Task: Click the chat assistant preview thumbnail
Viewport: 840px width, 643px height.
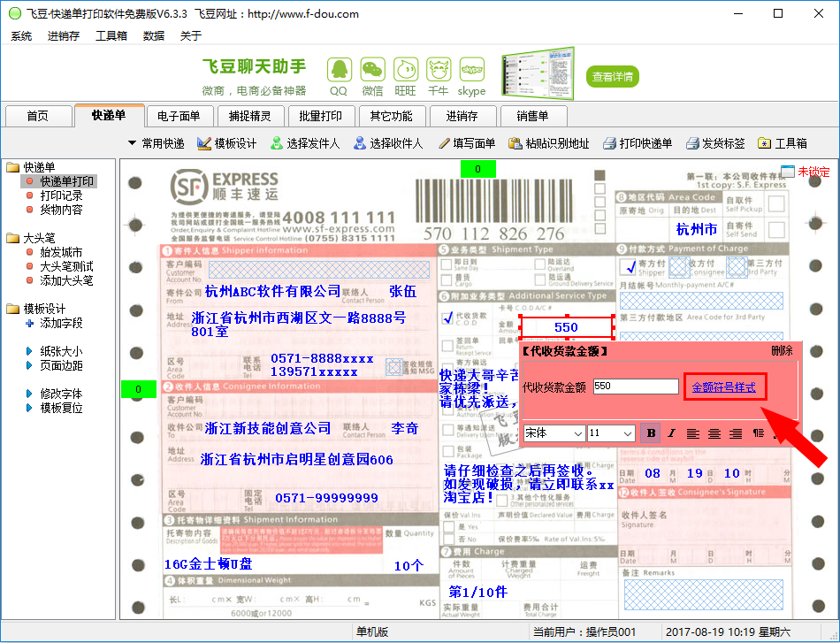Action: point(538,74)
